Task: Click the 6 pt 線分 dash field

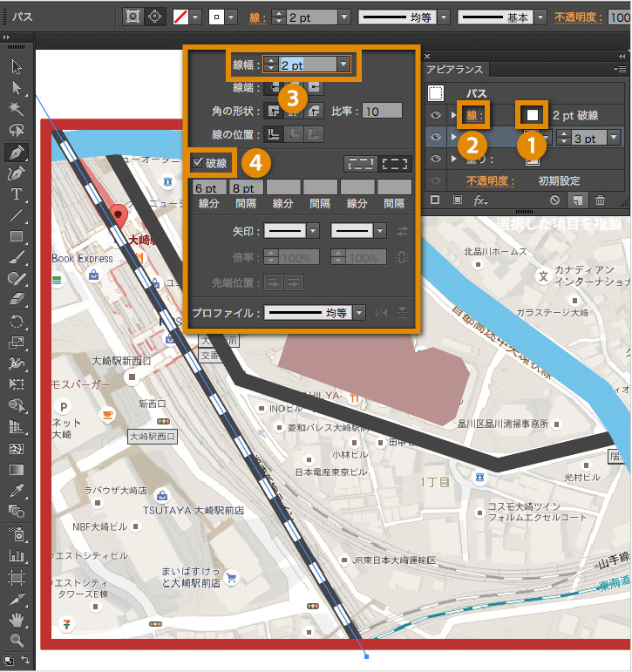Action: 210,187
